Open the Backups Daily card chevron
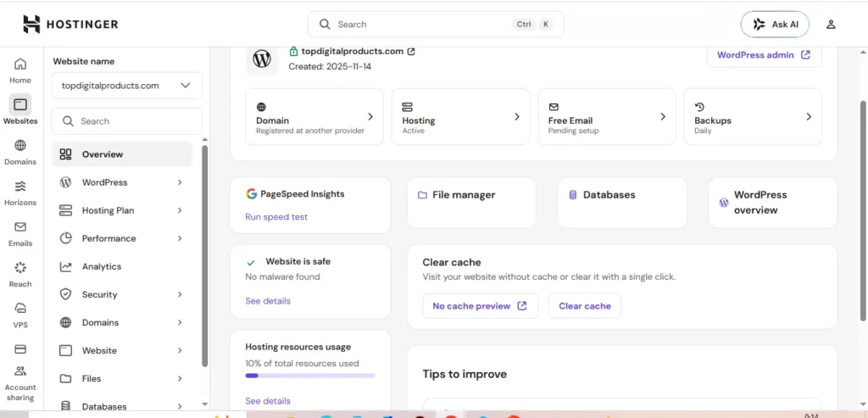This screenshot has width=868, height=418. coord(809,117)
